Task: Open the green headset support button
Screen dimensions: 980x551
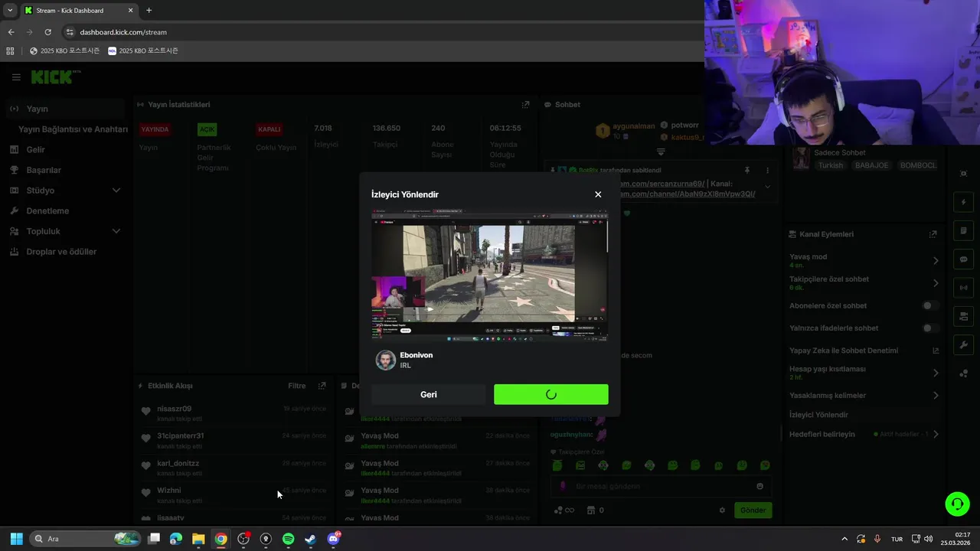Action: 957,504
